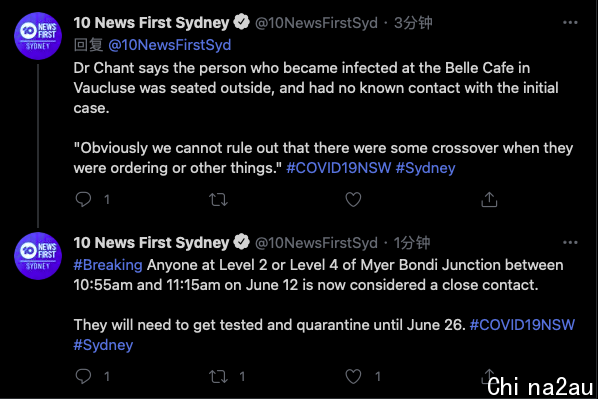This screenshot has height=399, width=598.
Task: Share the first tweet via share icon
Action: [489, 200]
